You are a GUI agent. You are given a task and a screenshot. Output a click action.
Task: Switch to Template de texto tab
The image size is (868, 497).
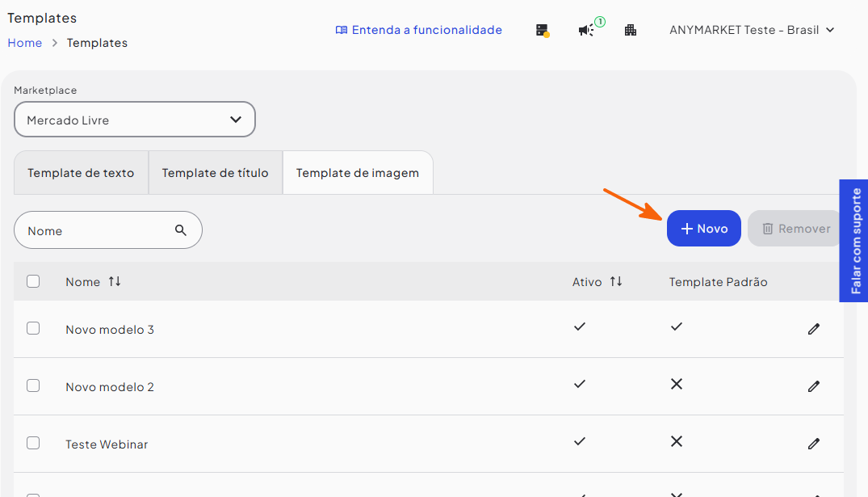(x=81, y=173)
